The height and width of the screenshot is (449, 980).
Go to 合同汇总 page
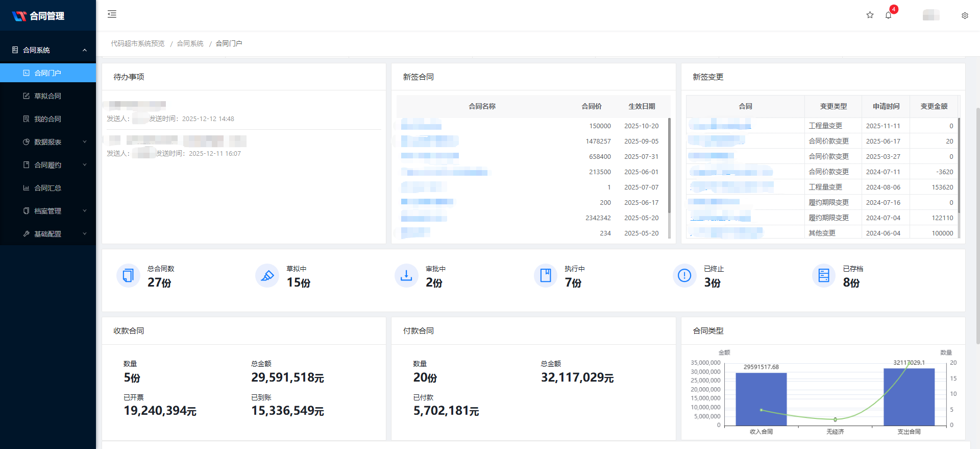pyautogui.click(x=47, y=188)
